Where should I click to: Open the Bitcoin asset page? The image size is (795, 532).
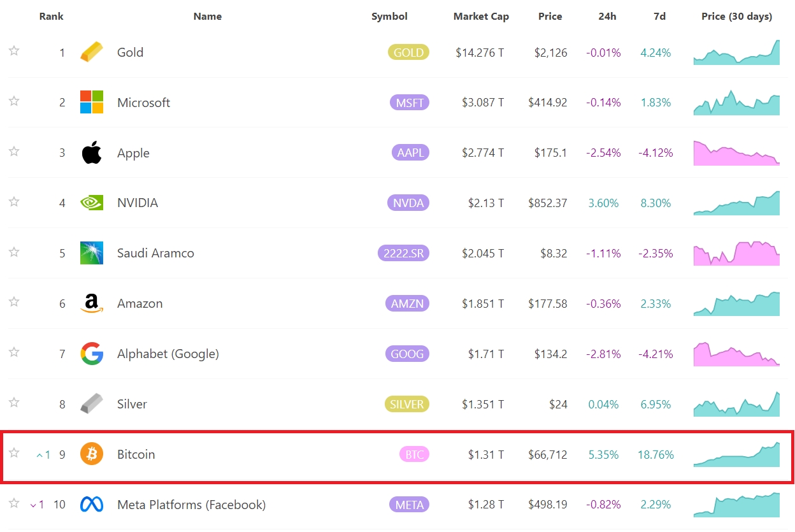[x=136, y=454]
